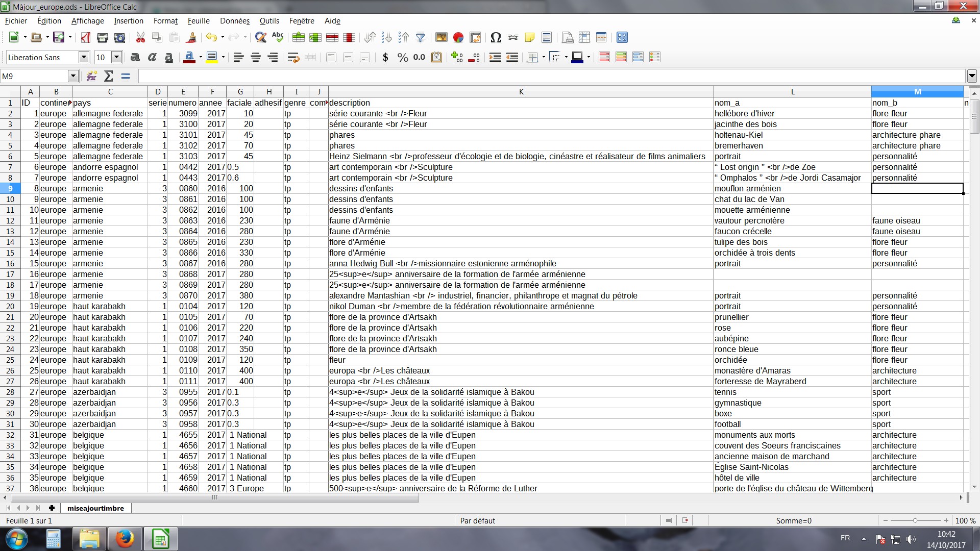This screenshot has height=551, width=980.
Task: Toggle Bold formatting
Action: coord(135,57)
